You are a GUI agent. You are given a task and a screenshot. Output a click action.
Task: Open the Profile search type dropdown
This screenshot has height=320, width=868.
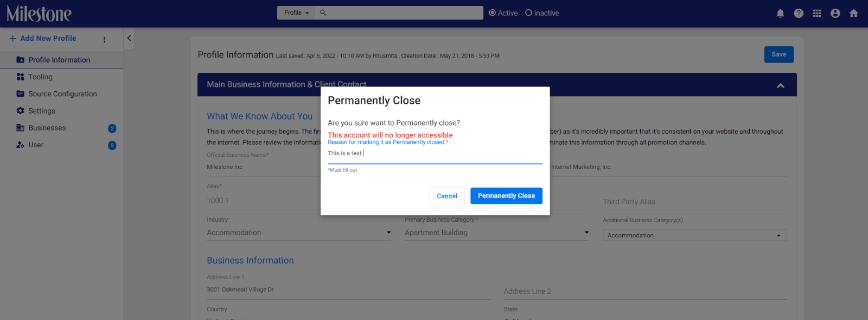point(296,12)
